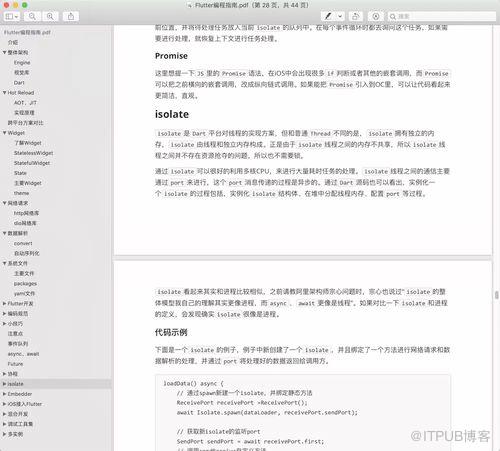Screen dimensions: 500x451
Task: Open the highlight color dropdown arrow
Action: click(340, 16)
